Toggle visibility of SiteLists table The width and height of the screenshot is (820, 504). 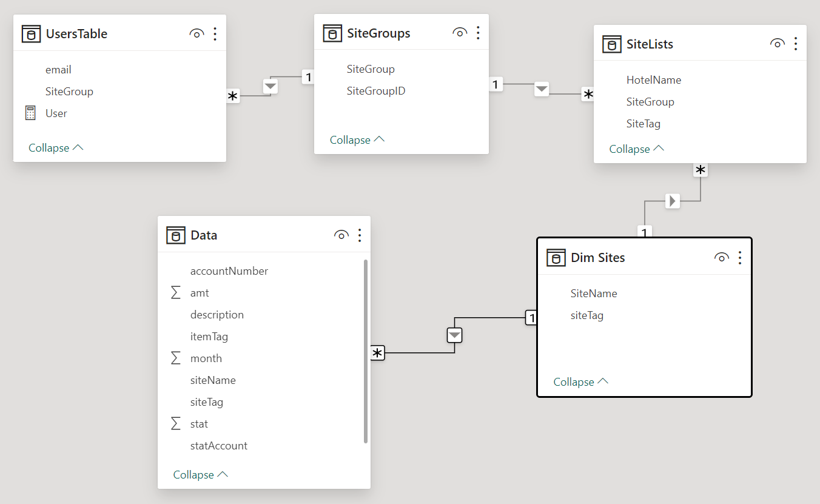777,44
